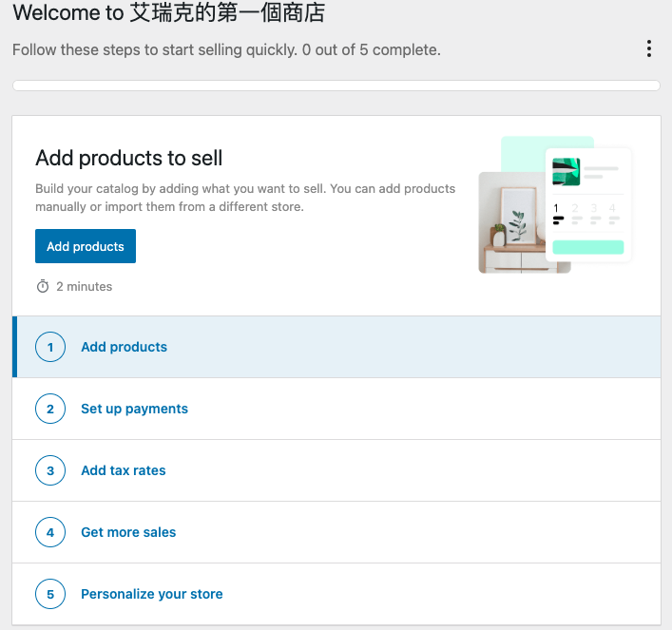Click the 2 minutes time estimate text
672x630 pixels.
(85, 286)
